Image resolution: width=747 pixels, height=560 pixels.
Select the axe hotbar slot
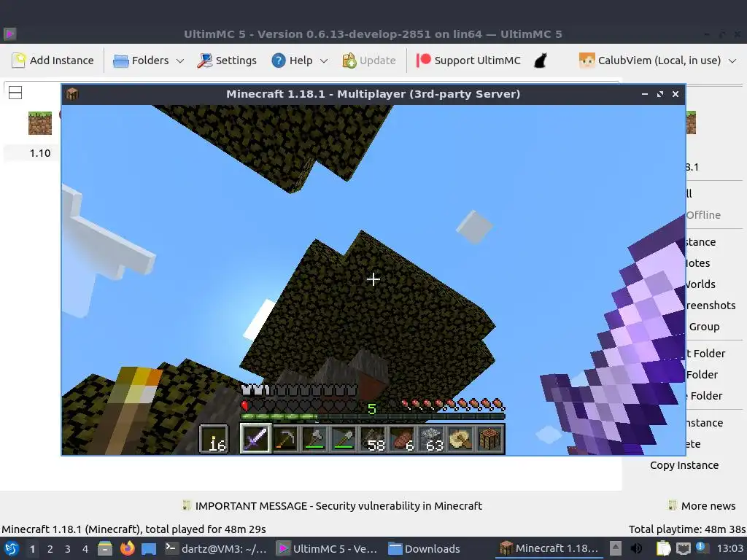pos(315,438)
